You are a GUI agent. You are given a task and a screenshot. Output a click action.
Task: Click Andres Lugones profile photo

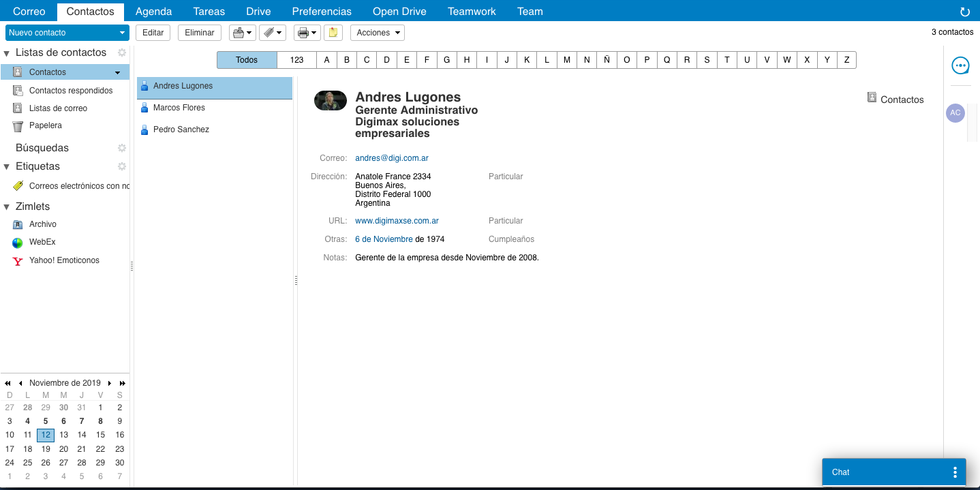coord(331,101)
